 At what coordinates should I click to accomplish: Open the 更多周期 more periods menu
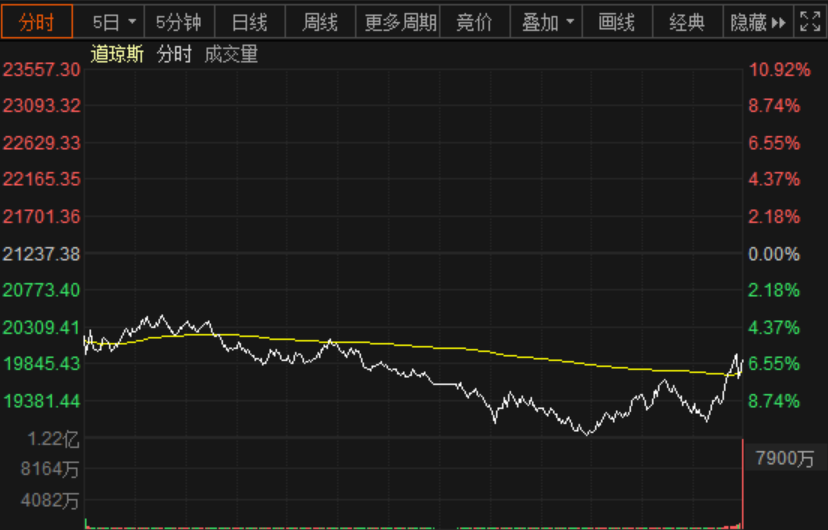coord(400,23)
